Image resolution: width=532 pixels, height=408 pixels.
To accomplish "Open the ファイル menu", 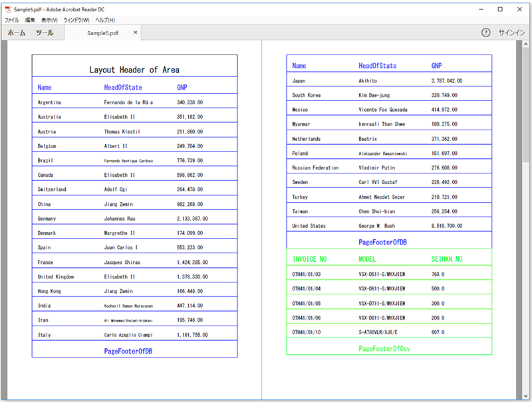I will [11, 20].
